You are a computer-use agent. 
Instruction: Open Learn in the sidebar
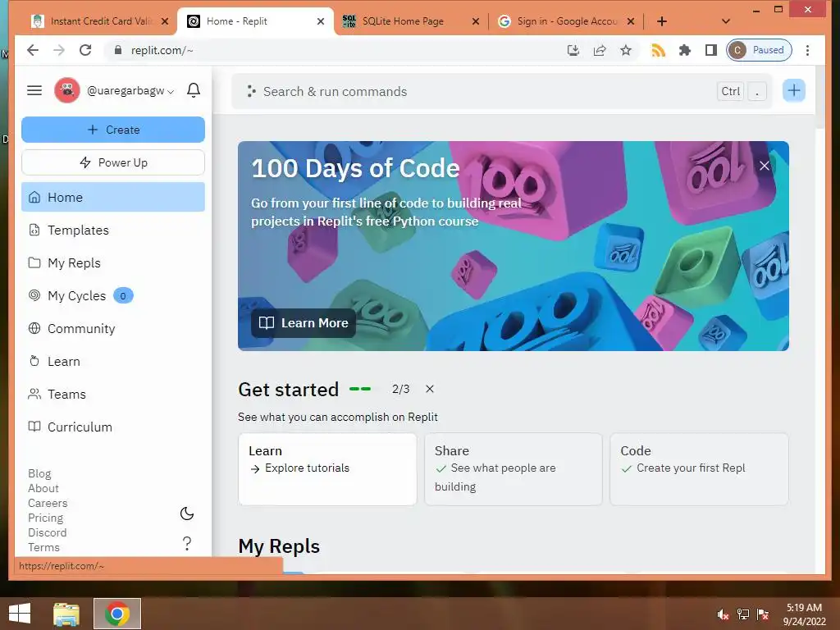113,362
